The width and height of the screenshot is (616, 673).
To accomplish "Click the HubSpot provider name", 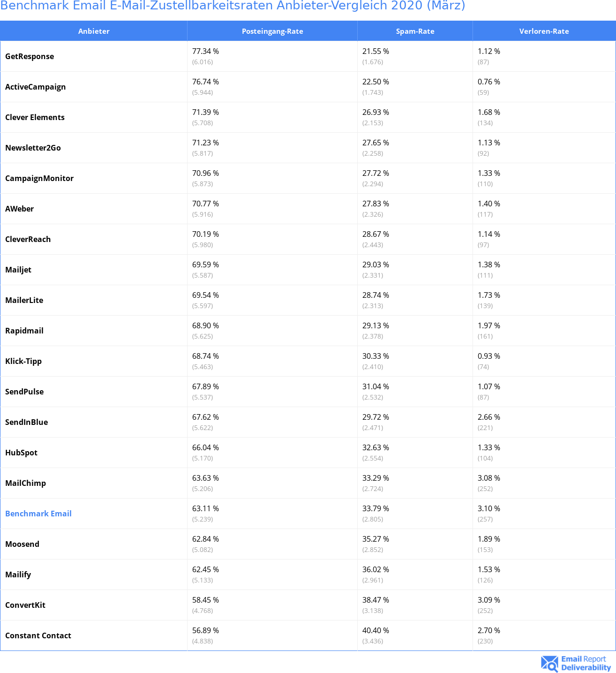I will [21, 453].
